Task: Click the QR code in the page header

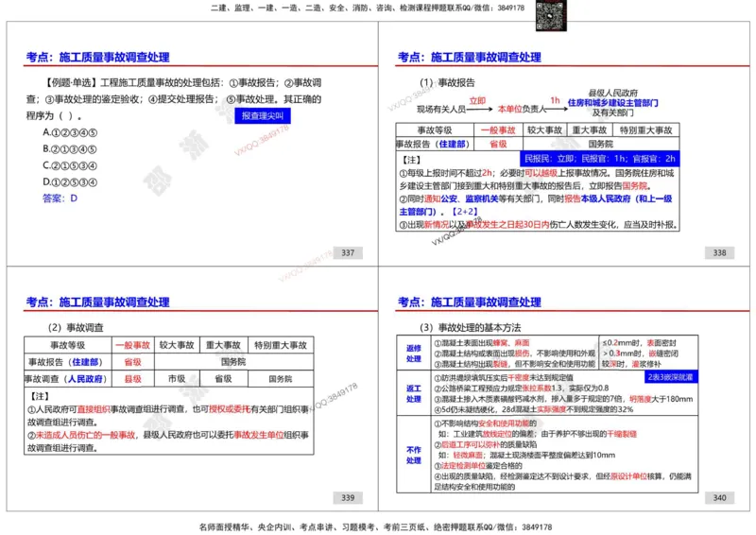Action: (551, 15)
